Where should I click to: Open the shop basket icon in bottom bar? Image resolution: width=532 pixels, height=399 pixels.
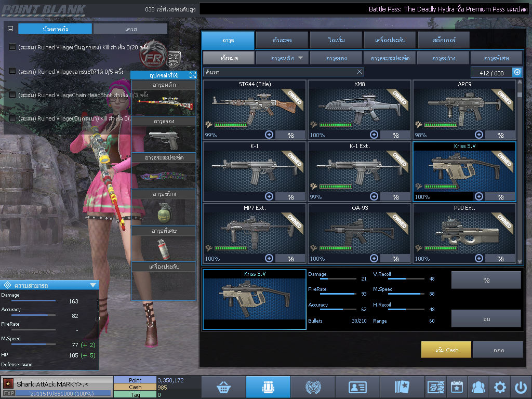pyautogui.click(x=223, y=387)
